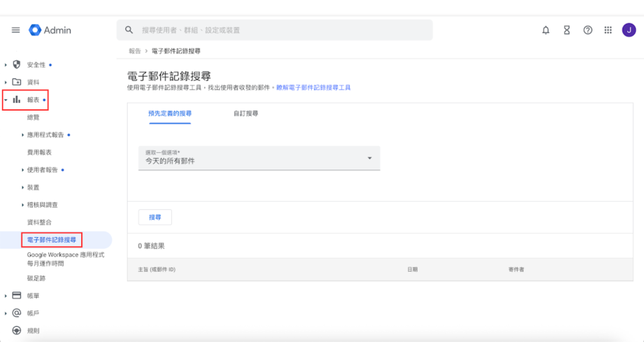Switch to the 自訂搜尋 tab
The height and width of the screenshot is (362, 644).
pyautogui.click(x=246, y=113)
